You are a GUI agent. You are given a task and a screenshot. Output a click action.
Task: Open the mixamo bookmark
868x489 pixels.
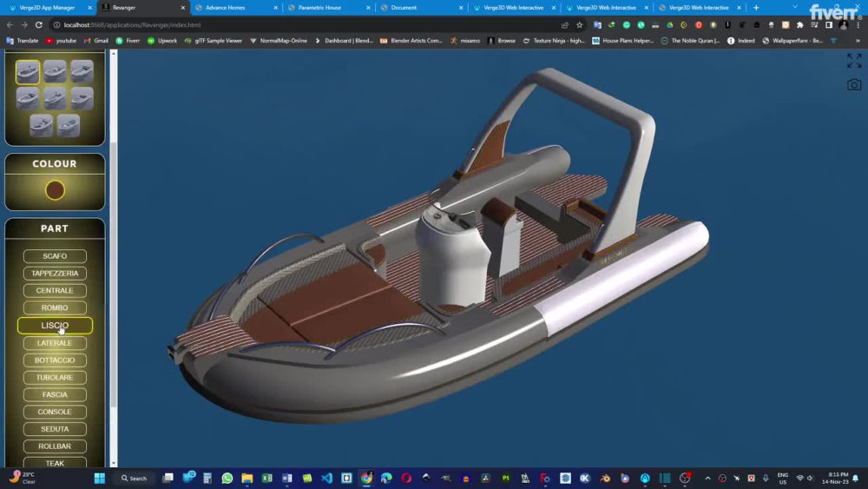coord(465,41)
